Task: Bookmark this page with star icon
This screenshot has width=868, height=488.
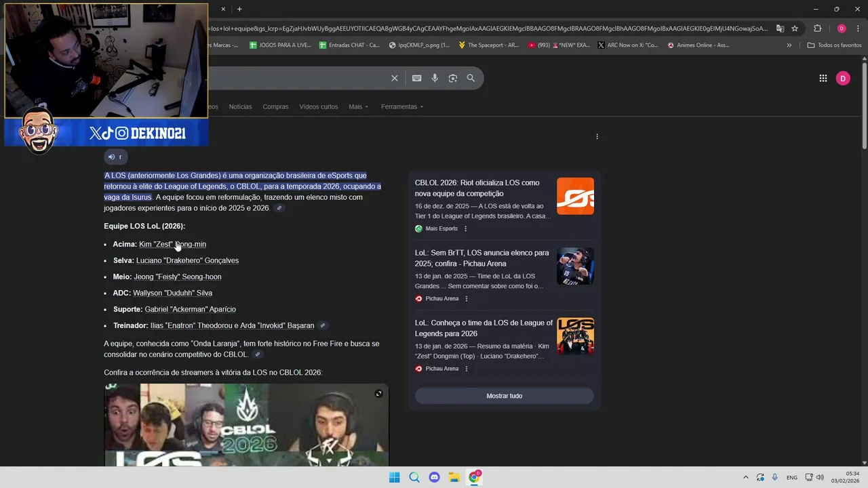Action: [795, 28]
